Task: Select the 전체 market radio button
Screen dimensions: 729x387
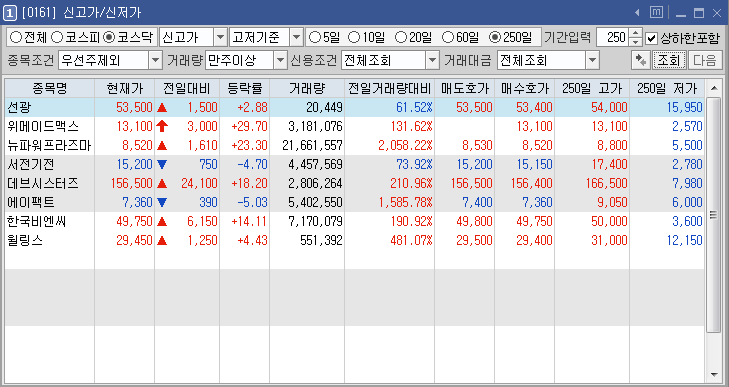Action: tap(16, 37)
